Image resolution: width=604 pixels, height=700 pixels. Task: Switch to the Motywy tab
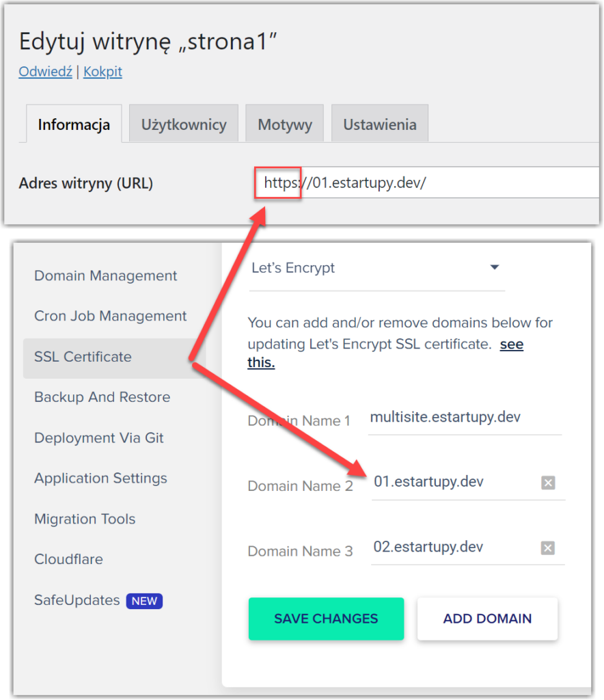click(284, 124)
